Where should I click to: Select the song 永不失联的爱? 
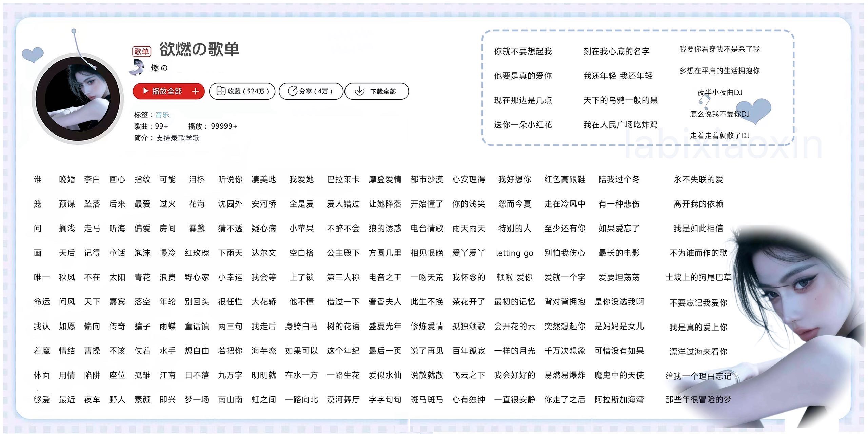[x=698, y=179]
